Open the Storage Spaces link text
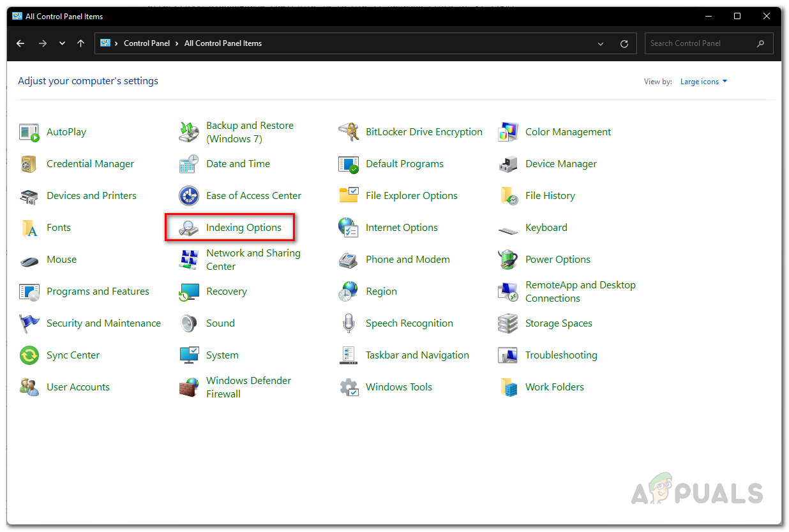789x532 pixels. [559, 323]
